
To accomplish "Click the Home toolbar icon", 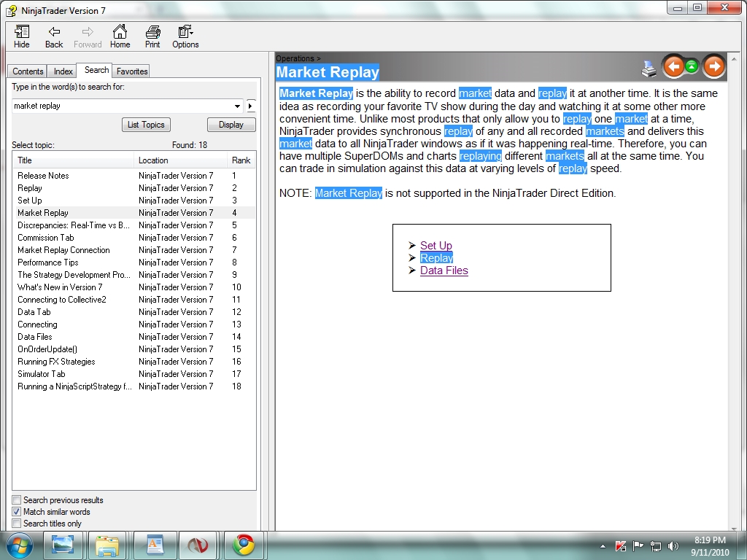I will (x=120, y=36).
